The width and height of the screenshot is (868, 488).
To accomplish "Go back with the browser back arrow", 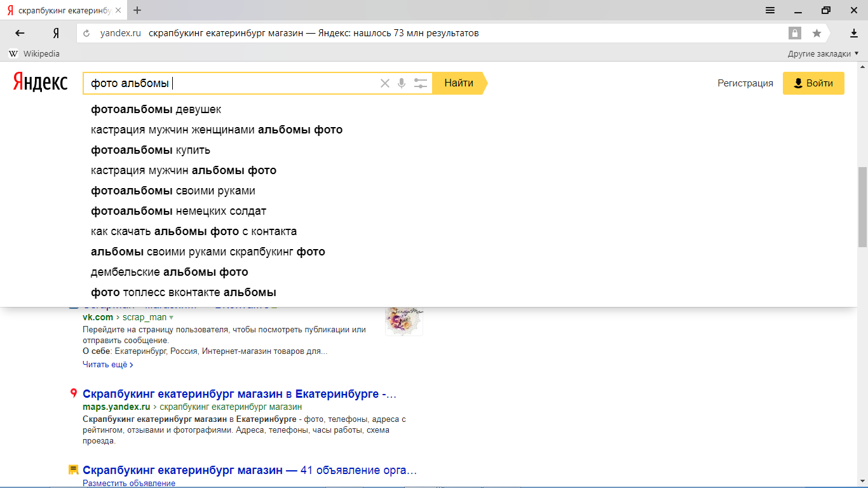I will coord(20,33).
